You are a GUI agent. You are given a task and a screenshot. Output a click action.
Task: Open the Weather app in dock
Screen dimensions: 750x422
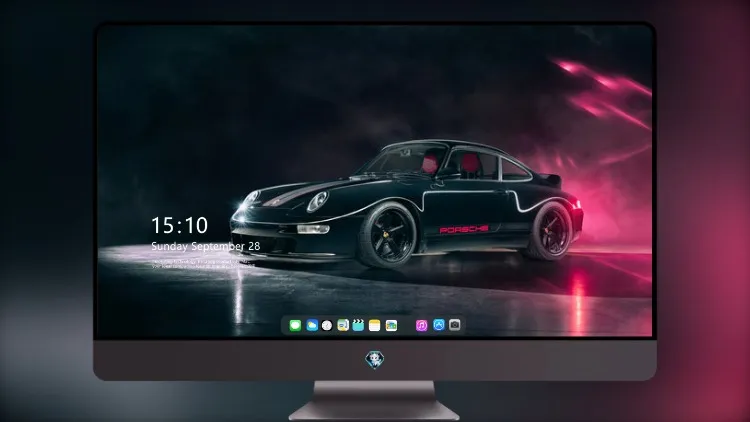tap(312, 325)
